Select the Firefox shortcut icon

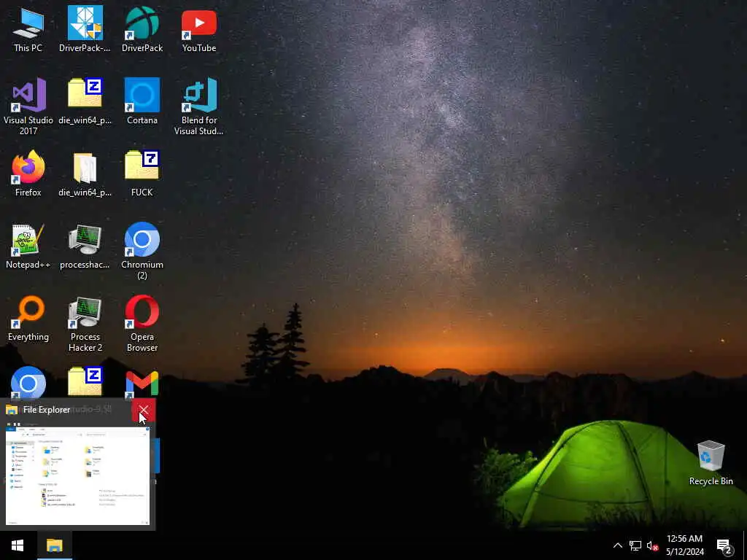pyautogui.click(x=28, y=174)
